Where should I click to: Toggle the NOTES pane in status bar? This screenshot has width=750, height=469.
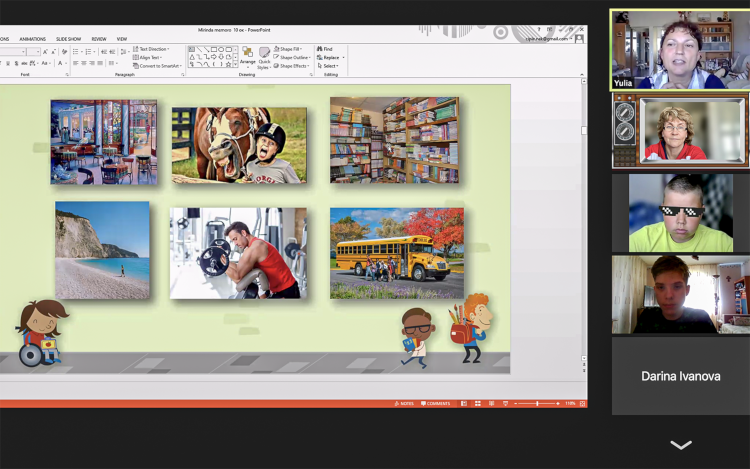click(x=404, y=404)
